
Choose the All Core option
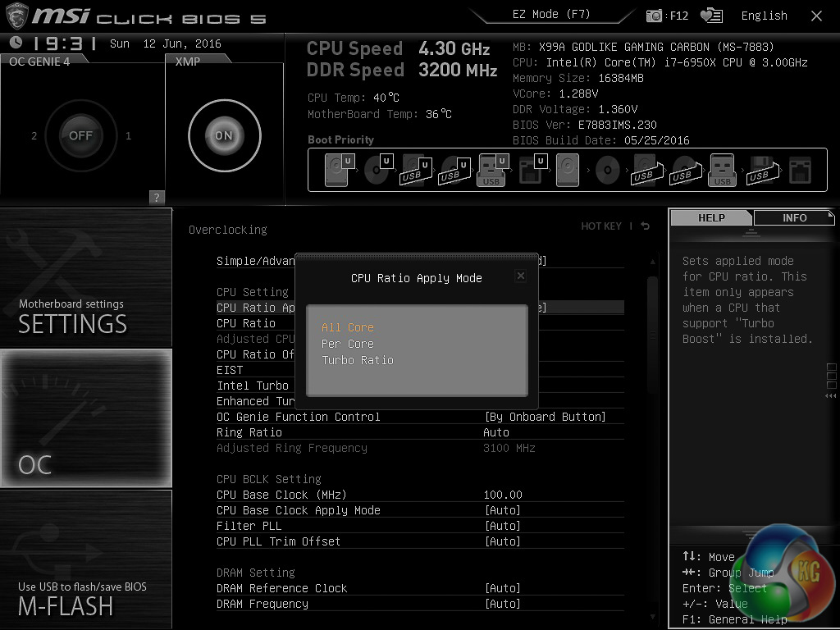pyautogui.click(x=348, y=327)
